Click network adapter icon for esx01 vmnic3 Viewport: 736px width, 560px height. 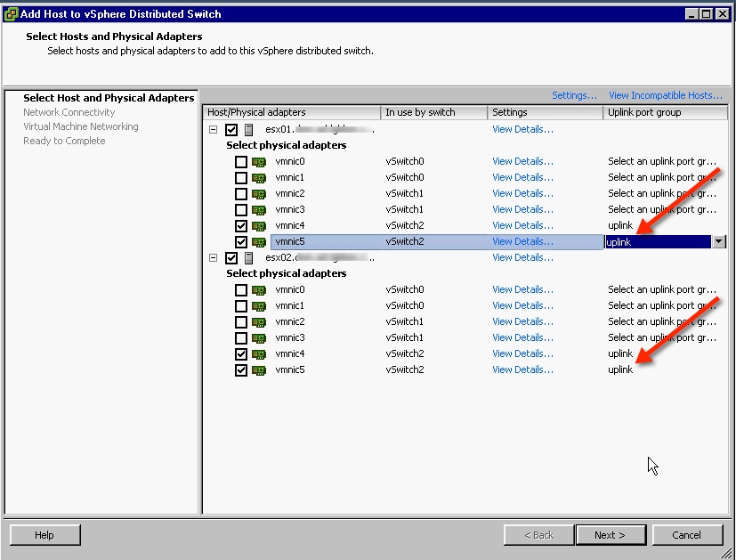click(x=259, y=210)
